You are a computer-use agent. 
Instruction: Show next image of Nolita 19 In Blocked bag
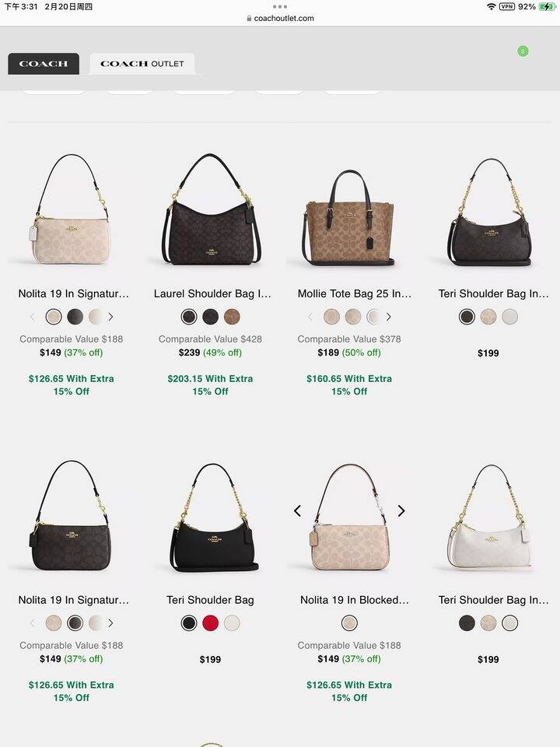(401, 511)
